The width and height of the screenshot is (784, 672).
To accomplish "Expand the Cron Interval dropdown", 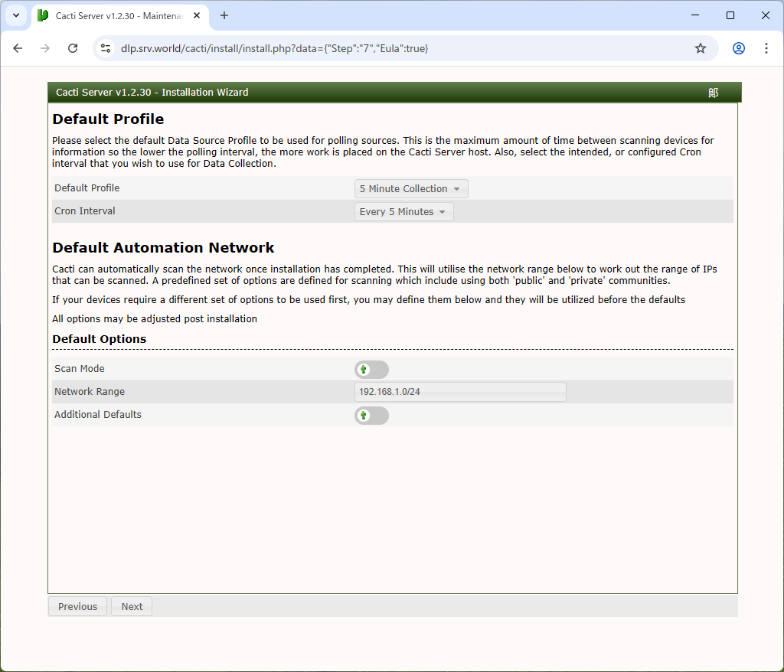I will point(403,212).
